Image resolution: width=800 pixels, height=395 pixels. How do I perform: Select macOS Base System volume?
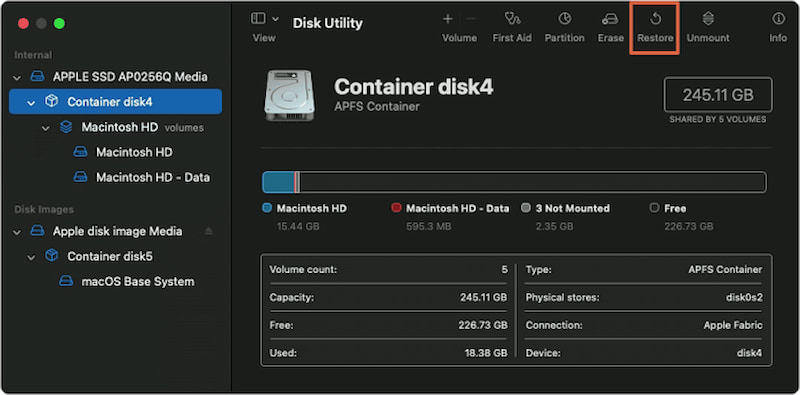point(138,282)
